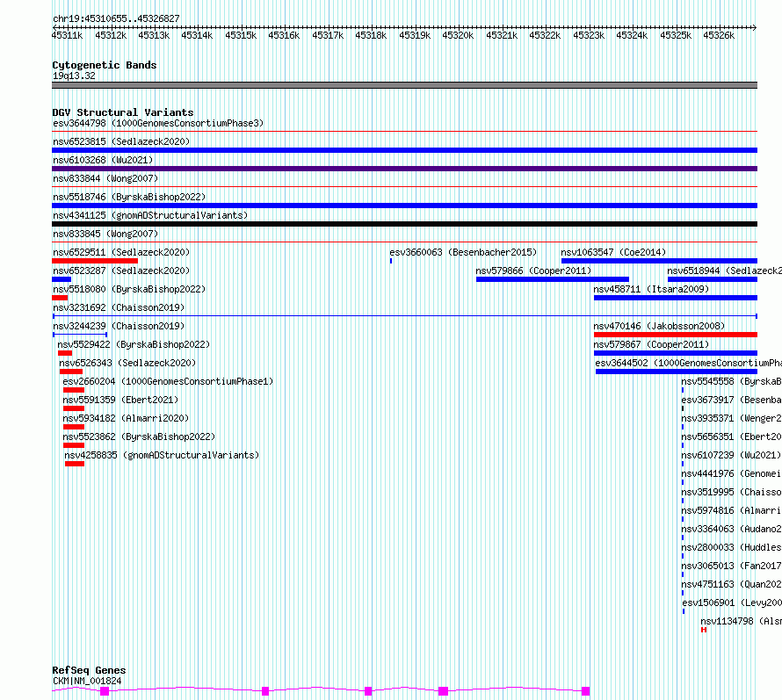The height and width of the screenshot is (700, 782).
Task: Click the esv1506901 Levy variant label
Action: pos(732,603)
